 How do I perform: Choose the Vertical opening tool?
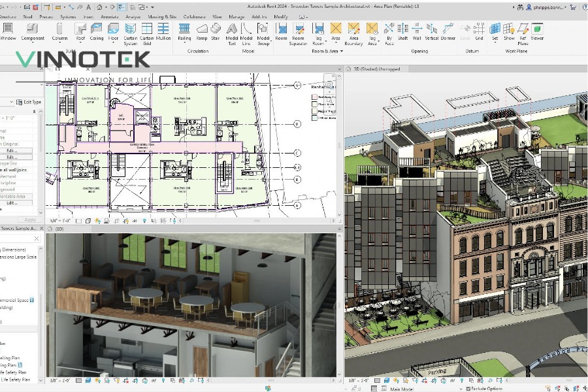click(432, 31)
